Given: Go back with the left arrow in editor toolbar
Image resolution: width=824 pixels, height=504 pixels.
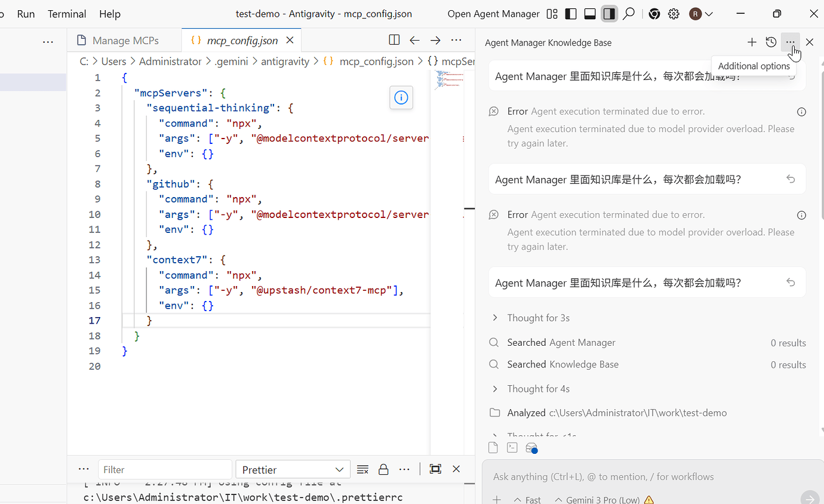Looking at the screenshot, I should pos(414,40).
